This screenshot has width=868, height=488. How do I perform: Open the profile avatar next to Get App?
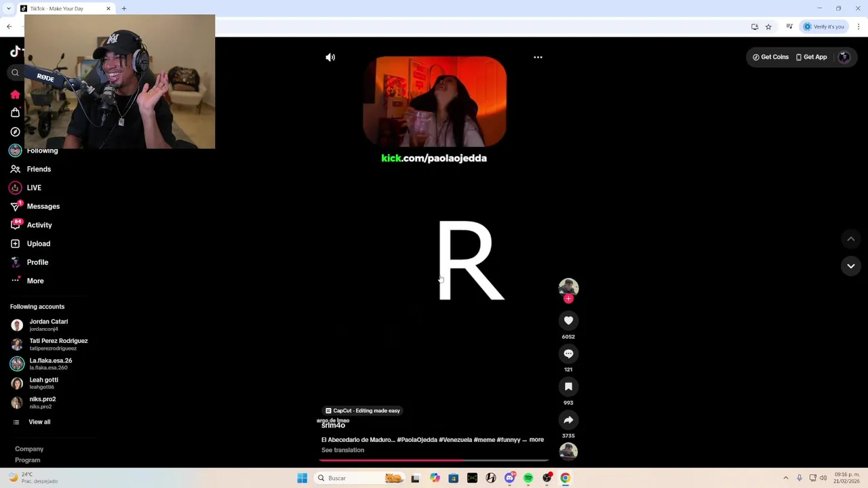pyautogui.click(x=844, y=58)
